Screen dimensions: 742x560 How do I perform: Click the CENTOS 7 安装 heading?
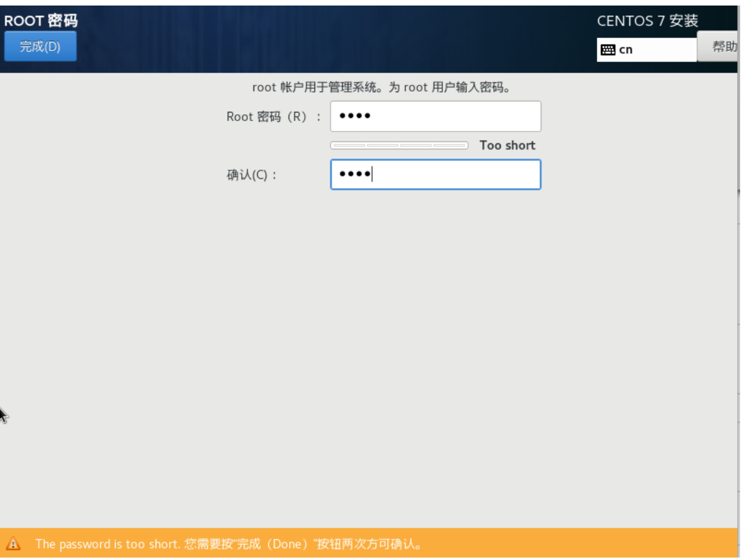tap(647, 21)
